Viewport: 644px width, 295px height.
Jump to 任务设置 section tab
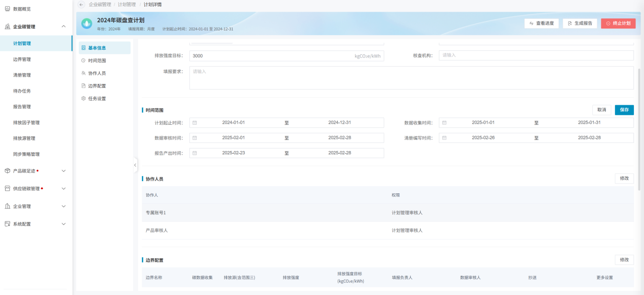[x=96, y=99]
